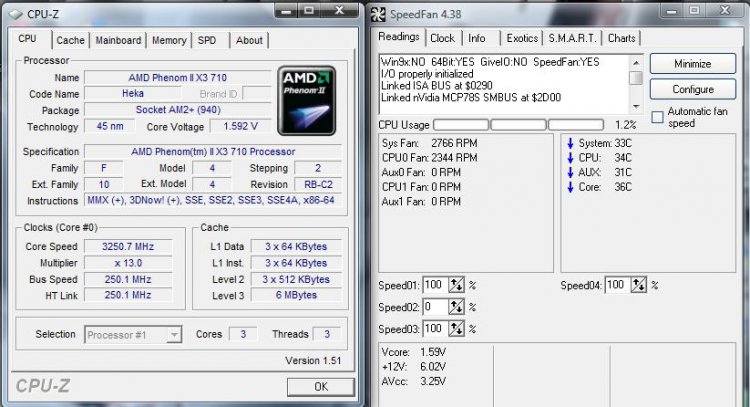This screenshot has height=407, width=750.
Task: Open the SPD tab in CPU-Z
Action: click(207, 40)
